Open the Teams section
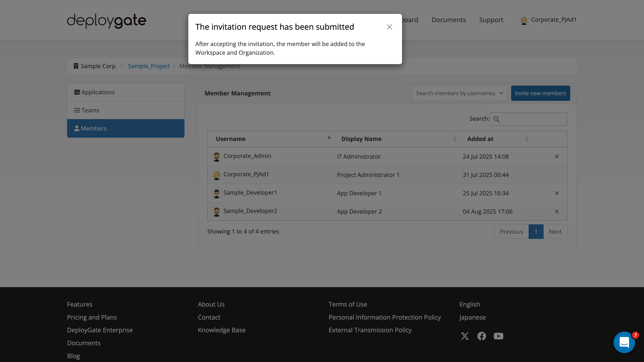Screen dimensions: 644x362 pos(90,110)
